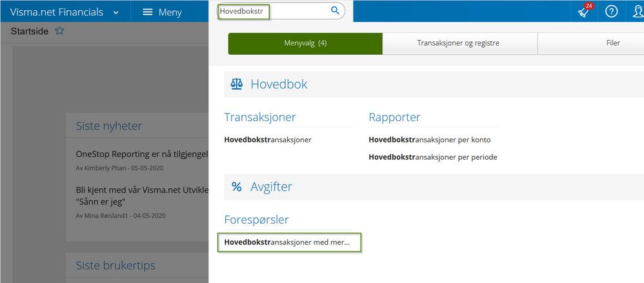Open the Visma.net Financials product dropdown

click(65, 12)
